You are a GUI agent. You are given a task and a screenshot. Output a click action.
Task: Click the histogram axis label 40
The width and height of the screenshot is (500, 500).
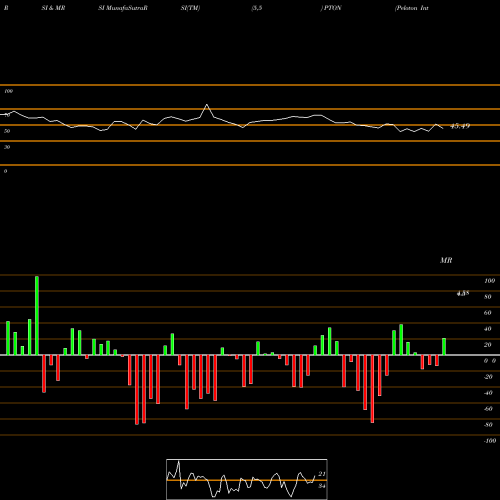click(488, 329)
